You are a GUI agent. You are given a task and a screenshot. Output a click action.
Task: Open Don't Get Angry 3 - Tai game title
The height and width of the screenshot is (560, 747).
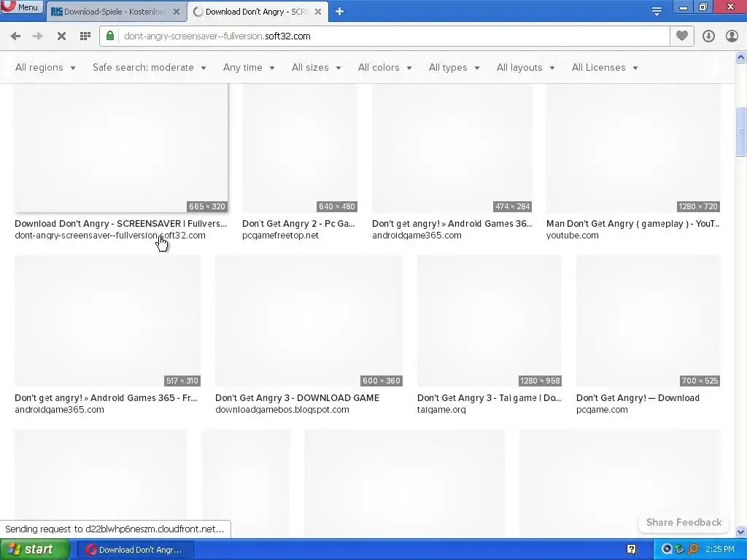pos(489,397)
